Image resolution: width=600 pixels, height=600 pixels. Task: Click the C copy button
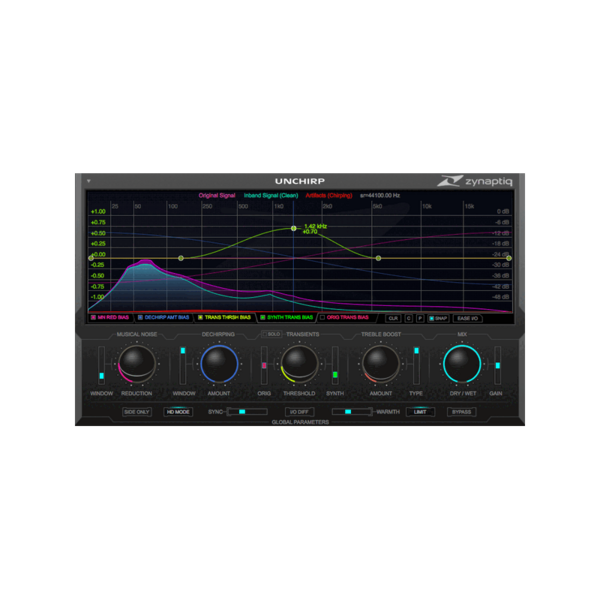(x=409, y=318)
